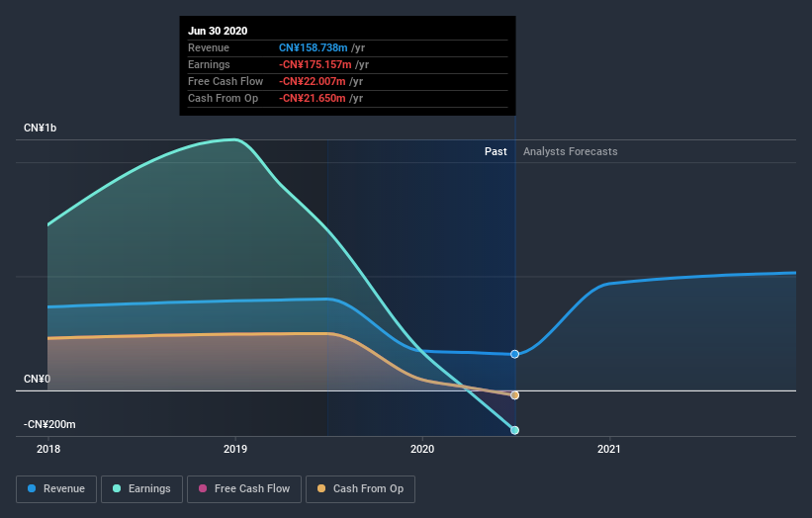Click the -CN¥22.007m free cash flow value

point(313,81)
